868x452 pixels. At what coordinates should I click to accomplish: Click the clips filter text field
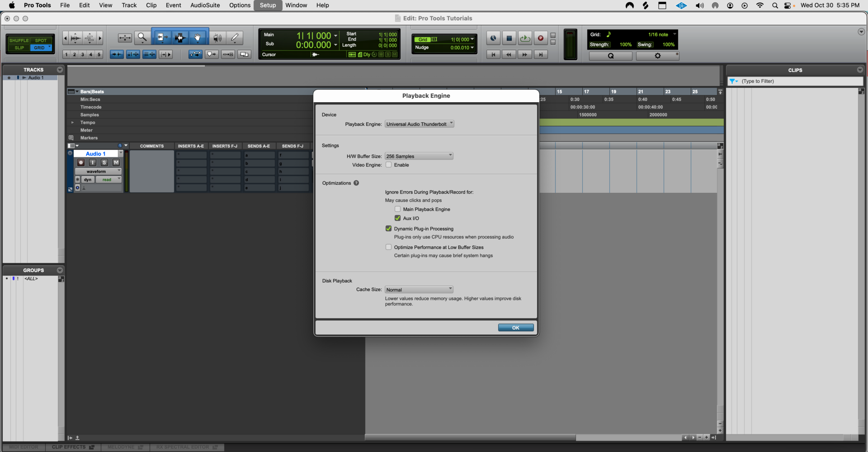(x=800, y=81)
